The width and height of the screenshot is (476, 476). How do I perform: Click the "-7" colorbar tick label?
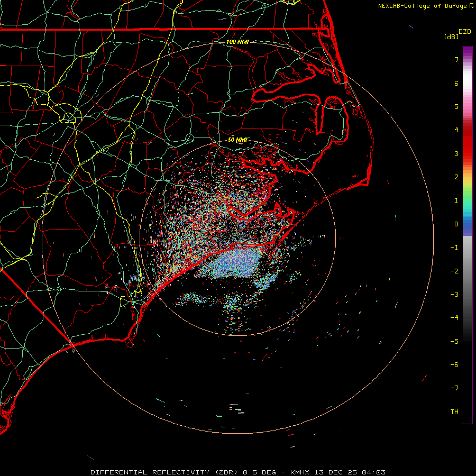point(454,388)
